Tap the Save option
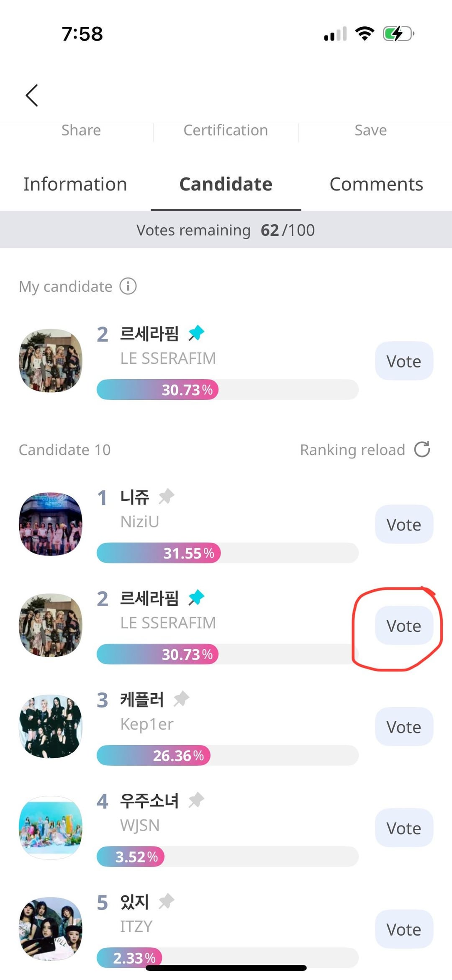 click(x=370, y=130)
